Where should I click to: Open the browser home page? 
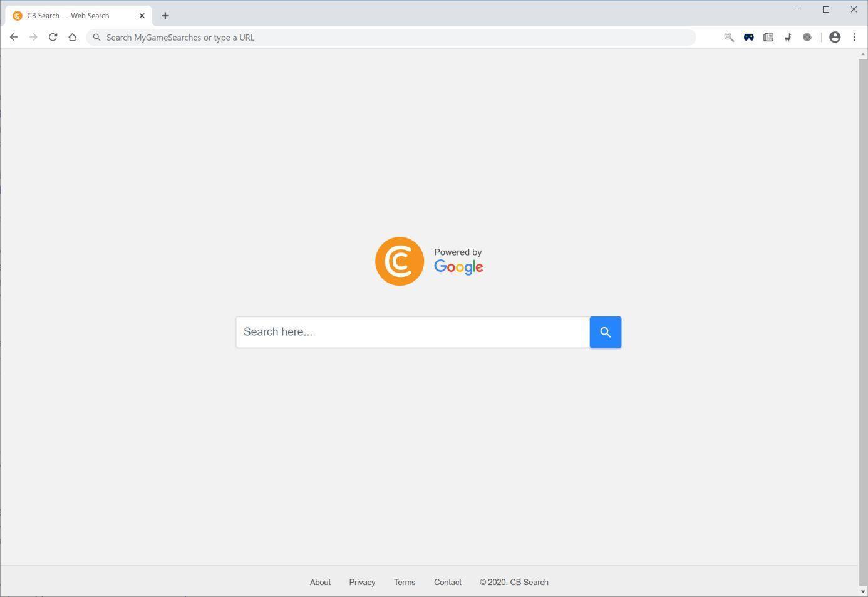[x=73, y=38]
